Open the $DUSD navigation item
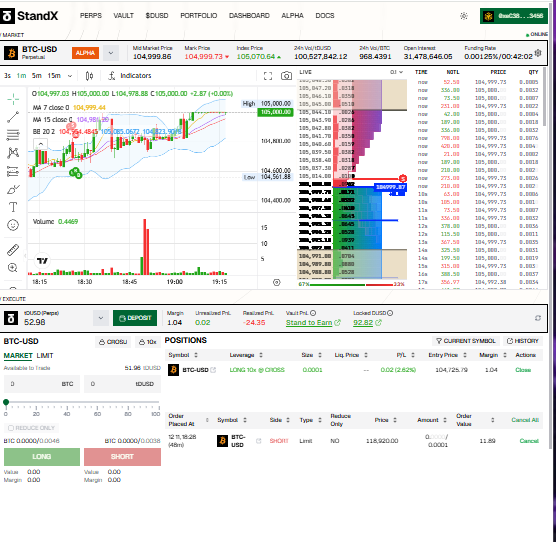Image resolution: width=556 pixels, height=542 pixels. (x=157, y=16)
